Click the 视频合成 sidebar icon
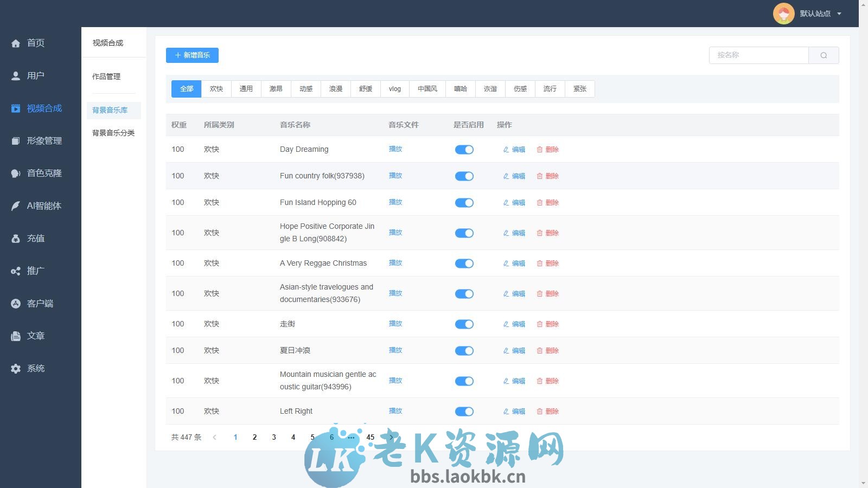 click(x=15, y=108)
